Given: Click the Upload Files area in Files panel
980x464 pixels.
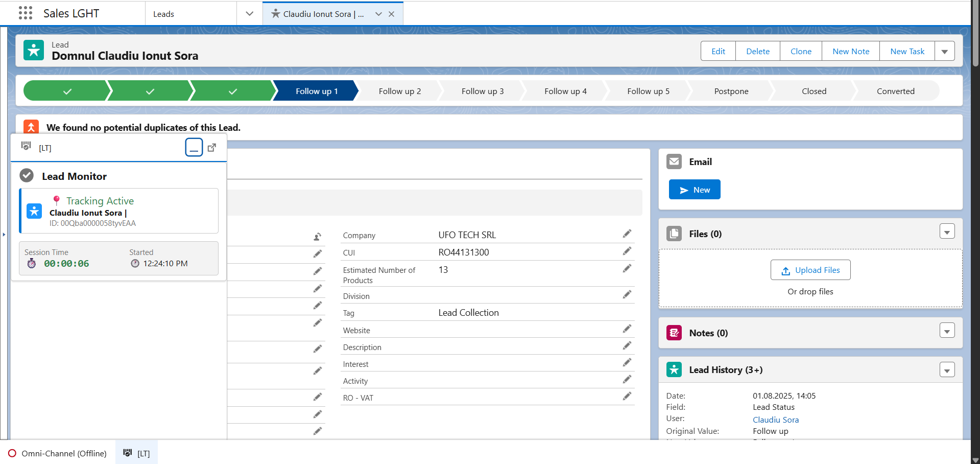Looking at the screenshot, I should (x=810, y=270).
